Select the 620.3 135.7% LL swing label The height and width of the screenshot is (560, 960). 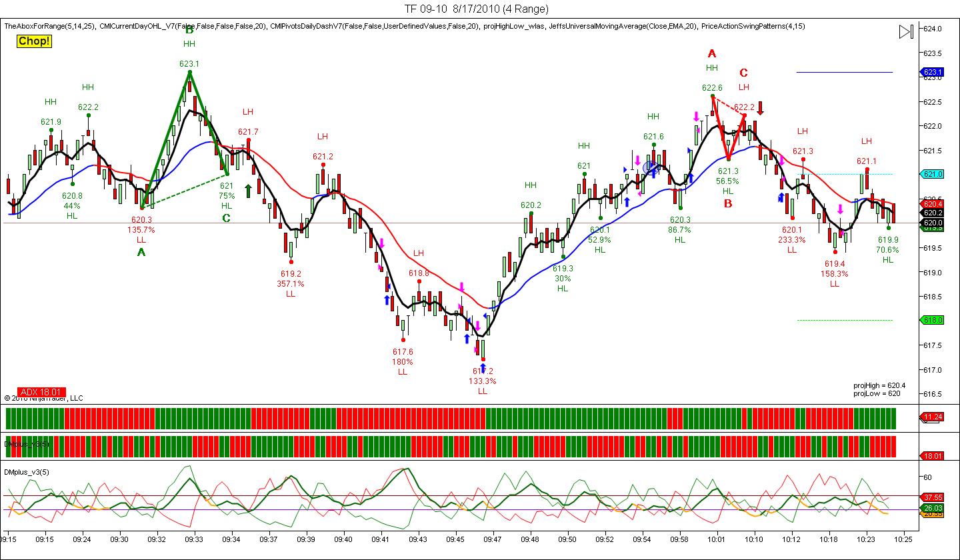[x=141, y=229]
